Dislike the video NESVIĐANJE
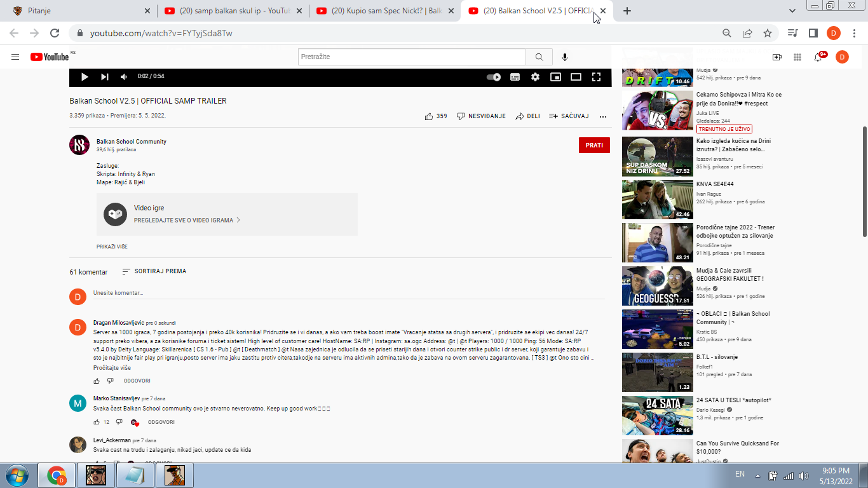Image resolution: width=868 pixels, height=488 pixels. tap(481, 116)
